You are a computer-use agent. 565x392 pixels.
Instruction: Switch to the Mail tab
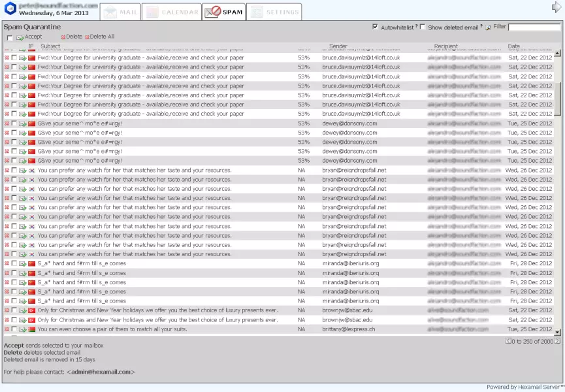point(121,12)
